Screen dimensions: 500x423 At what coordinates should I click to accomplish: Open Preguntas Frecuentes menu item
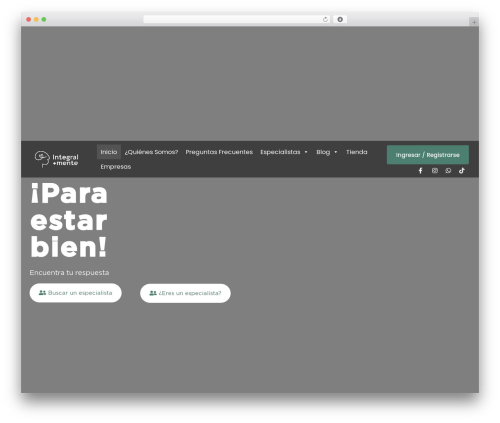(219, 152)
